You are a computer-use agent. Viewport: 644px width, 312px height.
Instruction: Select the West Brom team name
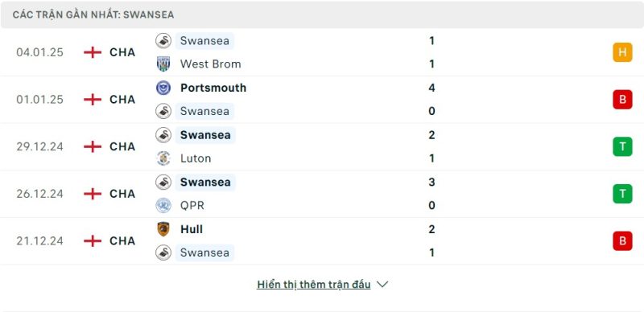210,64
